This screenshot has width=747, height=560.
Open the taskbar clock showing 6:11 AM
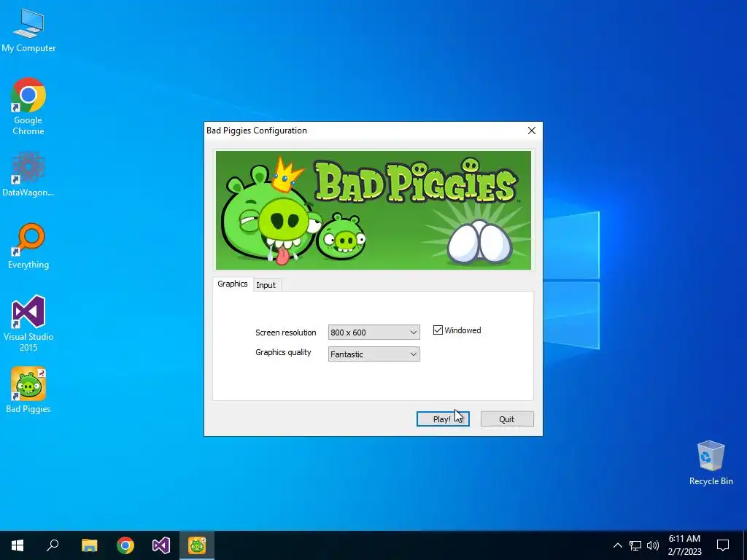coord(684,545)
